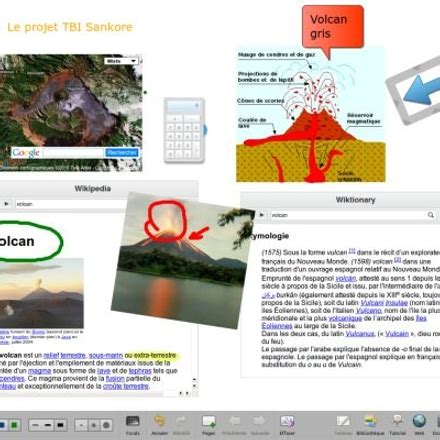Open the 'Vulcain' Wiktionary link
Screen dimensions: 440x440
(x=397, y=333)
